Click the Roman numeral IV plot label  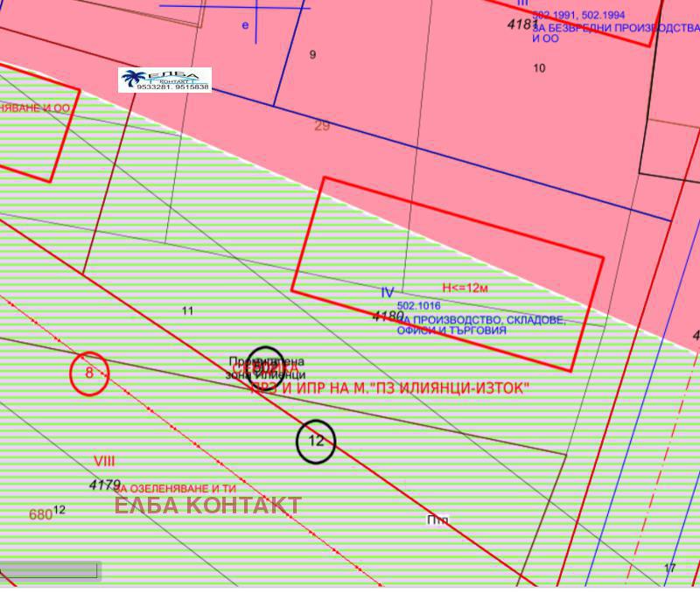click(388, 292)
